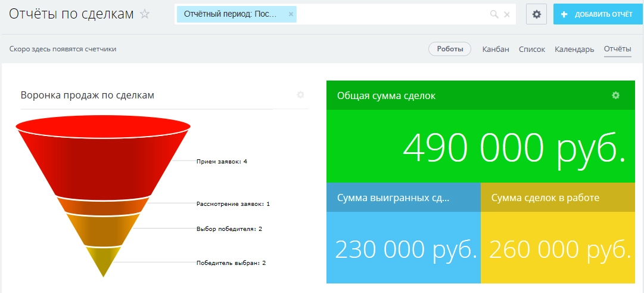Click the search magnifier icon

[494, 14]
